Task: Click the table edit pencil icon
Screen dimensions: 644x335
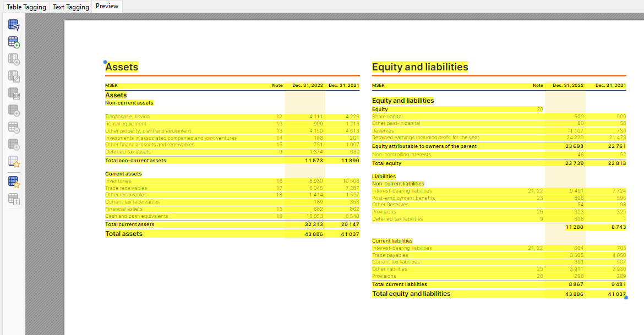Action: pyautogui.click(x=14, y=76)
